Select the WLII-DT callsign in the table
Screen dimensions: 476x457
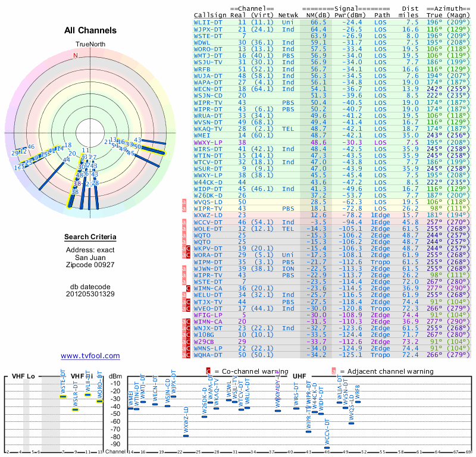click(208, 22)
